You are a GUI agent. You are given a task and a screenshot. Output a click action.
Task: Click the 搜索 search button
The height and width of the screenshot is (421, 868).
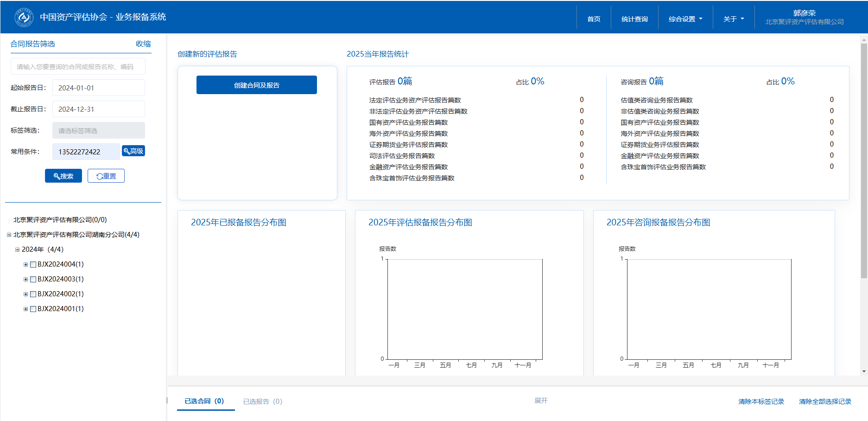tap(63, 176)
